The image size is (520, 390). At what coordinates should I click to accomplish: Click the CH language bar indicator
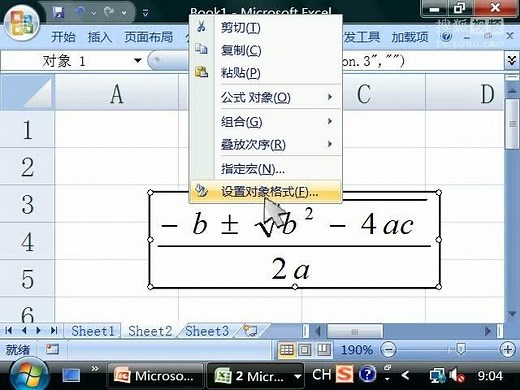click(x=322, y=375)
